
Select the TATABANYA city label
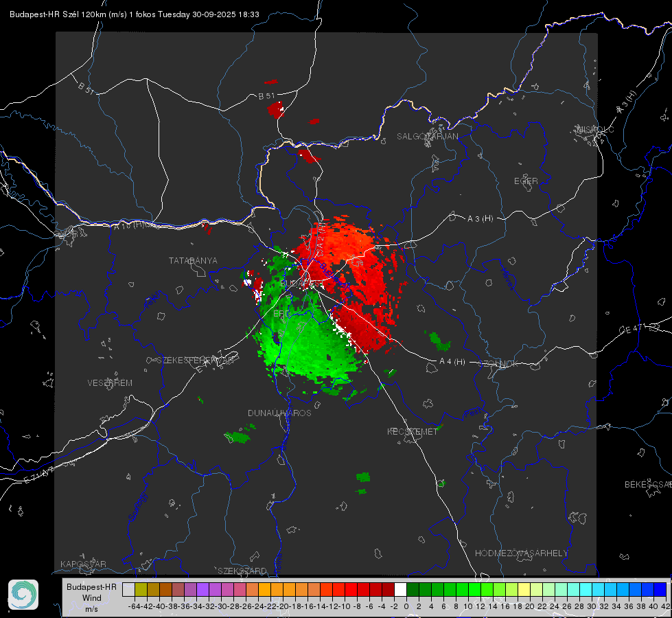tap(193, 261)
